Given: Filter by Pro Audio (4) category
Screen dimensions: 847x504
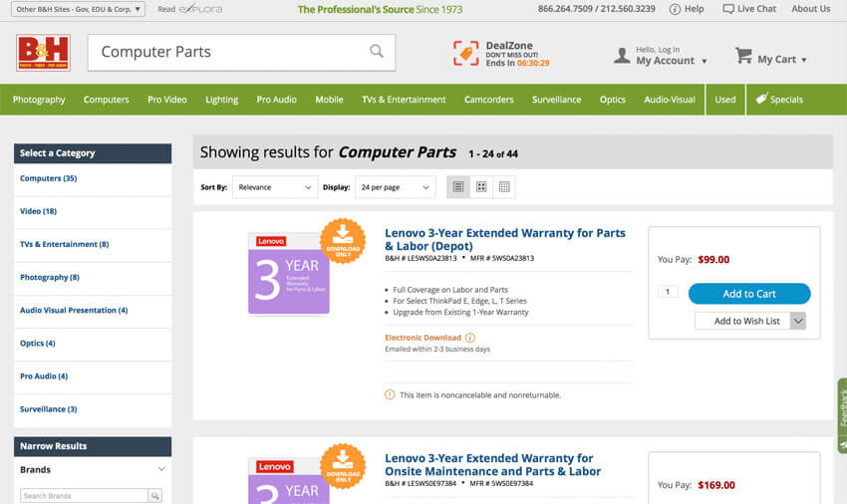Looking at the screenshot, I should [44, 376].
